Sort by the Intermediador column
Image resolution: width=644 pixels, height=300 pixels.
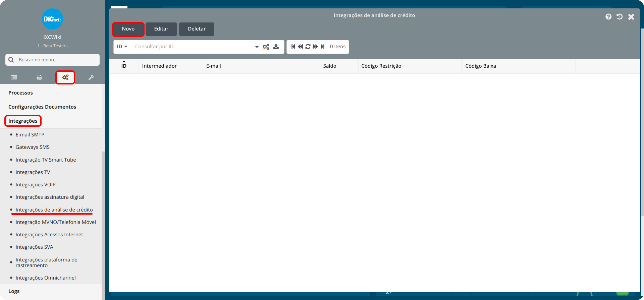pos(171,66)
